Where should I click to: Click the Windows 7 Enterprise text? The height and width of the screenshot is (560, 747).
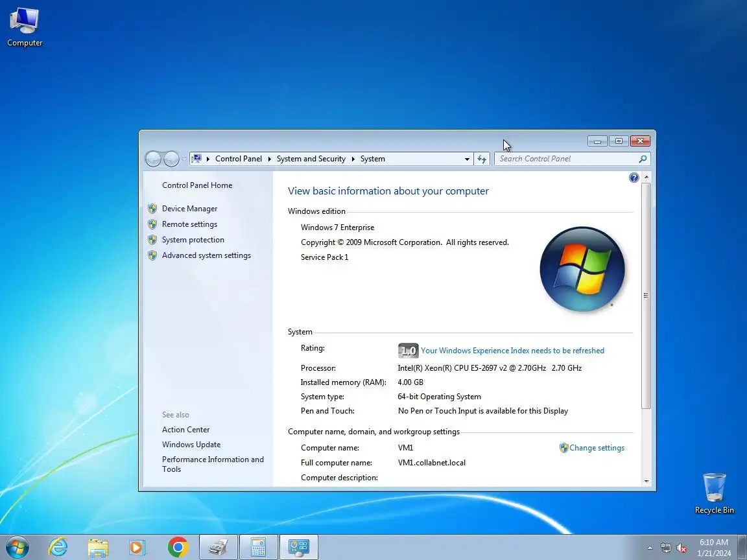tap(337, 227)
